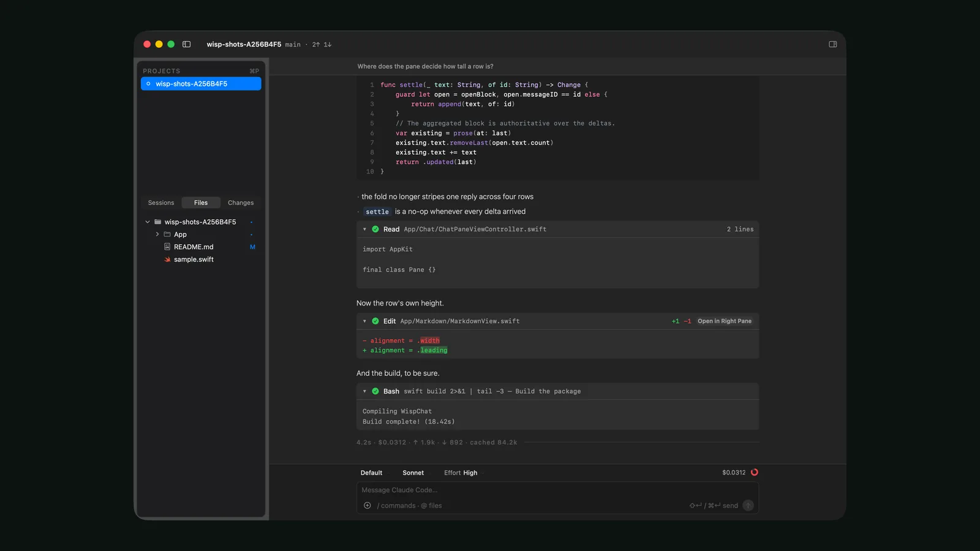Click the red context usage ring
The width and height of the screenshot is (980, 551).
[755, 472]
